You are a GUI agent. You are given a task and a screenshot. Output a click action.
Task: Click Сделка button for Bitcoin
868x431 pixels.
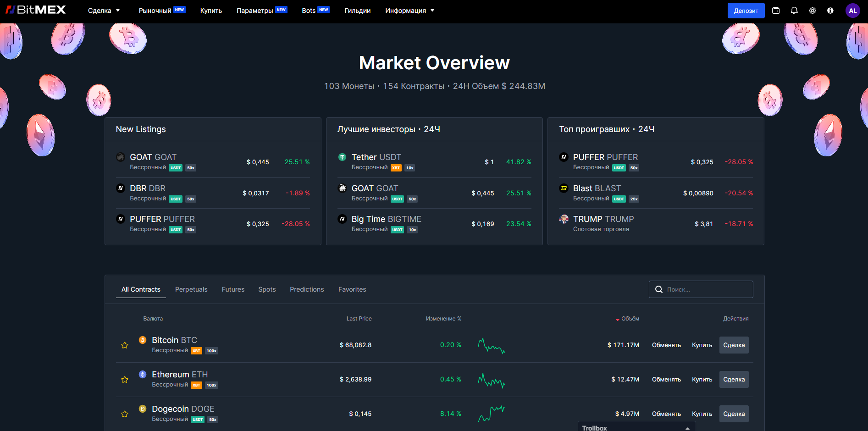tap(734, 345)
